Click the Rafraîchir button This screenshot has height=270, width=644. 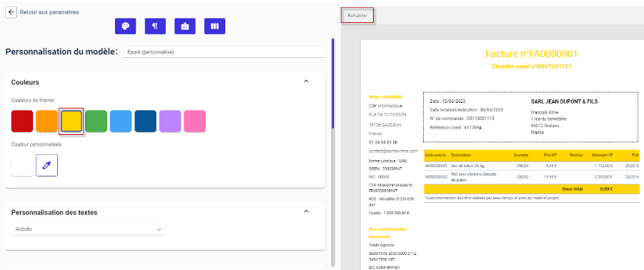(357, 15)
